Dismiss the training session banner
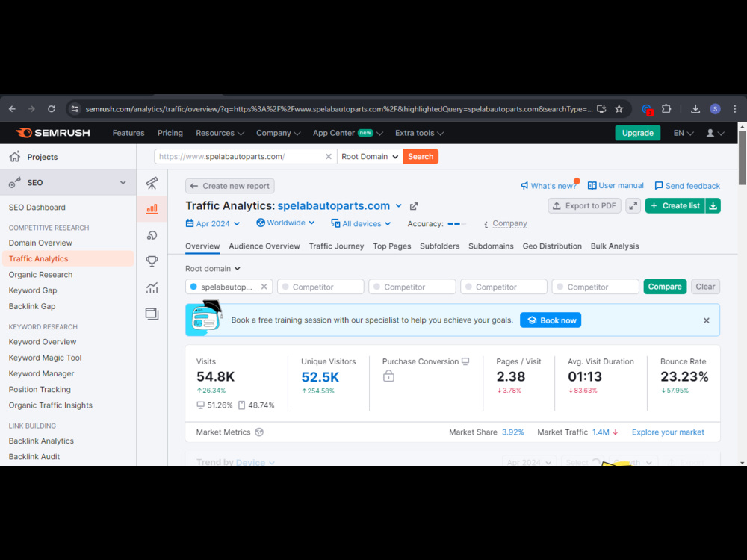Viewport: 747px width, 560px height. coord(707,320)
